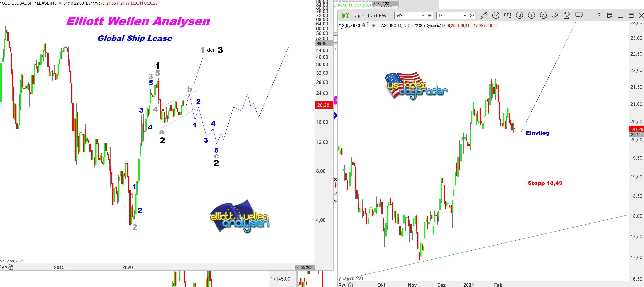This screenshot has width=644, height=287.
Task: Open the symbol list menu icon
Action: tap(430, 15)
